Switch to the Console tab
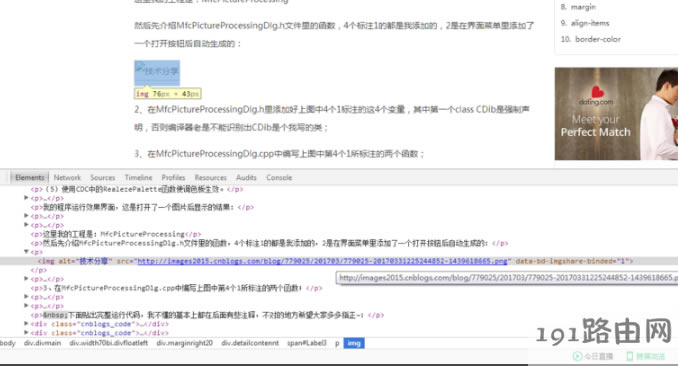 tap(279, 177)
